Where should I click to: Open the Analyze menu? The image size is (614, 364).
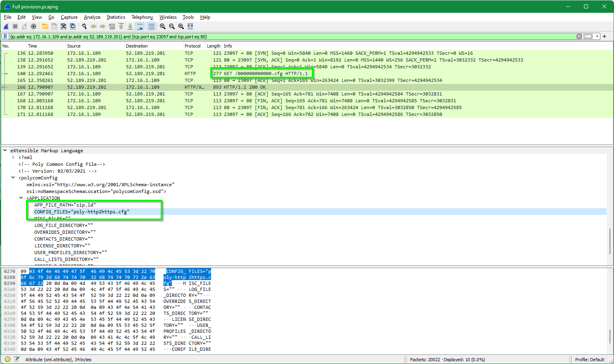(92, 17)
